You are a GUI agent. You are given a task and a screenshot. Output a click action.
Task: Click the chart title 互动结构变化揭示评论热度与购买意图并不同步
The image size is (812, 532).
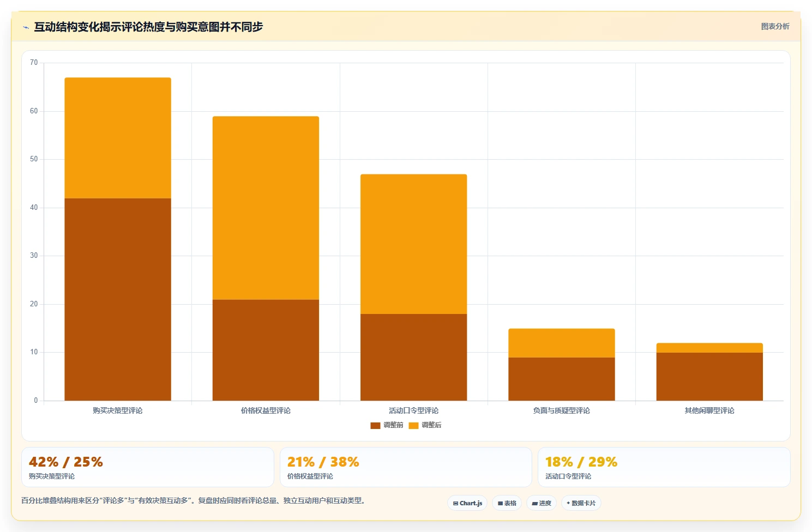(148, 27)
